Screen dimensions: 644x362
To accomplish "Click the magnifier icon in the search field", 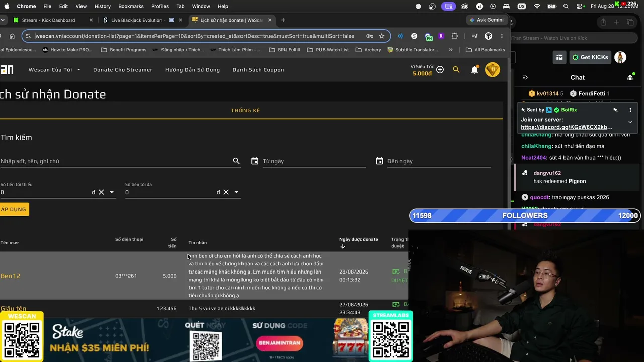I will 236,161.
